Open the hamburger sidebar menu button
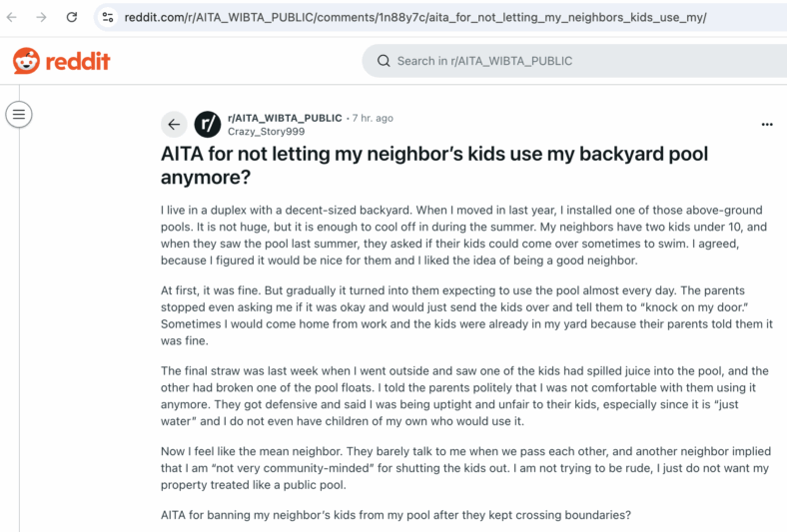 (19, 115)
